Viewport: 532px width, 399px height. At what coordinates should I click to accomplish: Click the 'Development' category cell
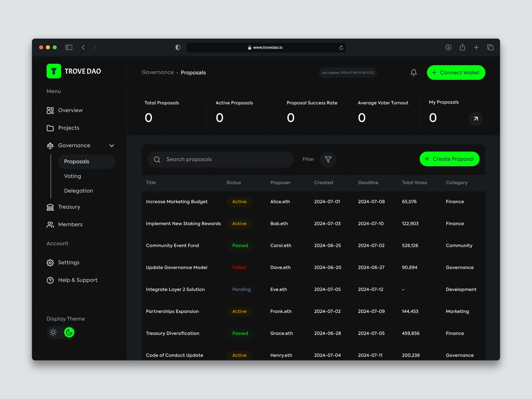tap(461, 290)
